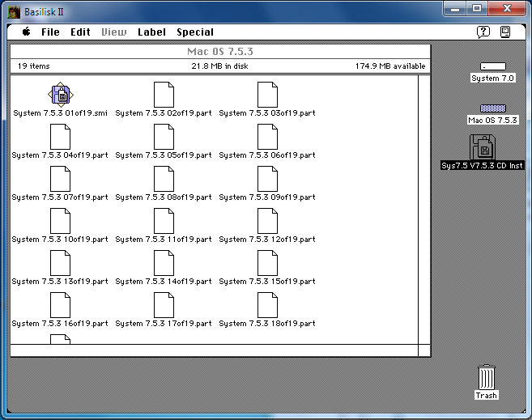Open the File menu
Screen dimensions: 532x420
coord(50,32)
